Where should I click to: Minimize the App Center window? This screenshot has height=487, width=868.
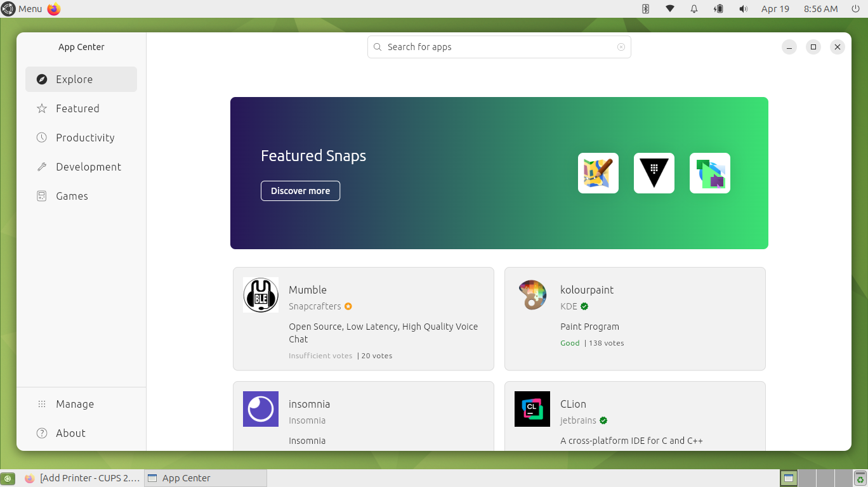(789, 47)
